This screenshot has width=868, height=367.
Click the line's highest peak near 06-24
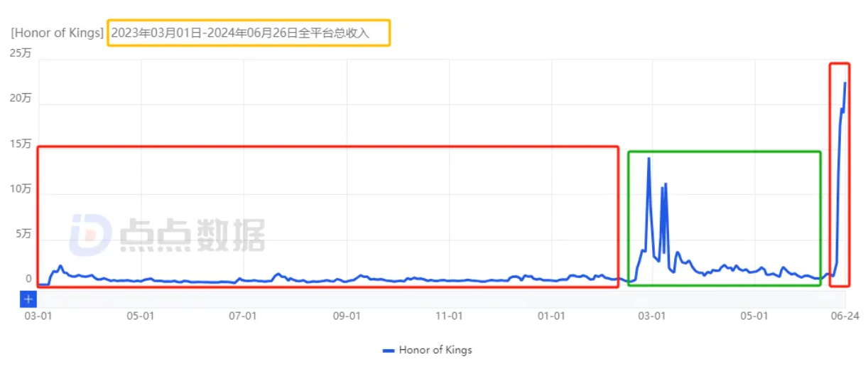(845, 83)
